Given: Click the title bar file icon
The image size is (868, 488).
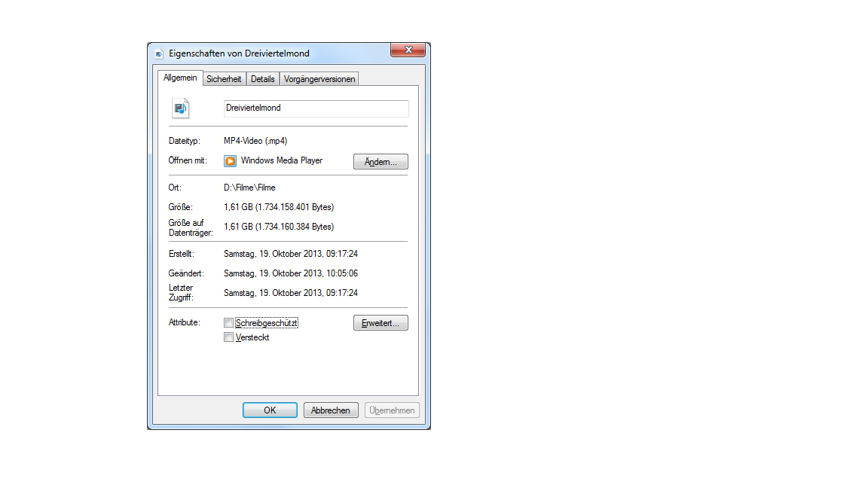Looking at the screenshot, I should tap(159, 53).
